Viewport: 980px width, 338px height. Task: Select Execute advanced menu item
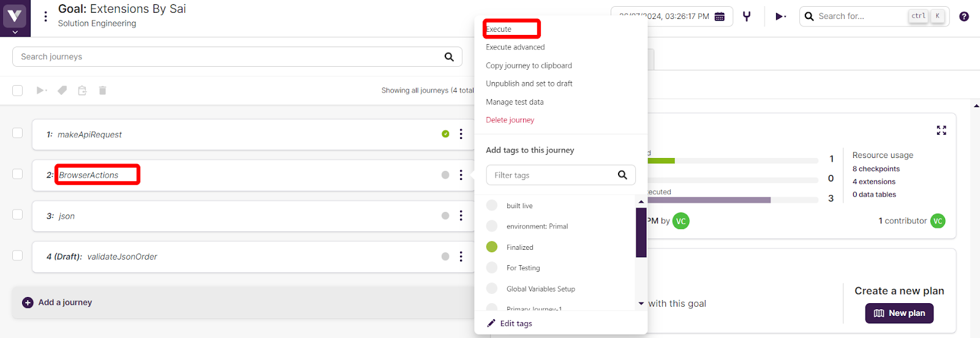click(x=515, y=47)
